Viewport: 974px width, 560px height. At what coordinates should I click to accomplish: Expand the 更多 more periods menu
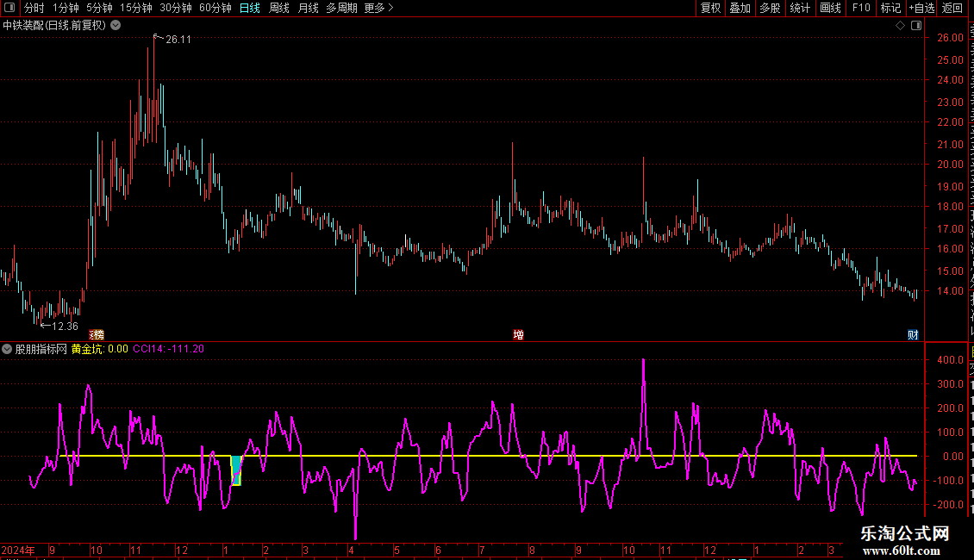(379, 8)
